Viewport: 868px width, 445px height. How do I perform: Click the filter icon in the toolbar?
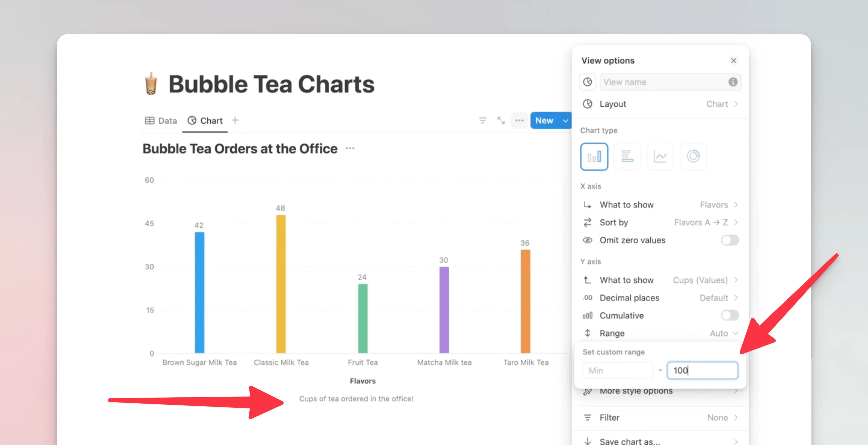pyautogui.click(x=483, y=120)
